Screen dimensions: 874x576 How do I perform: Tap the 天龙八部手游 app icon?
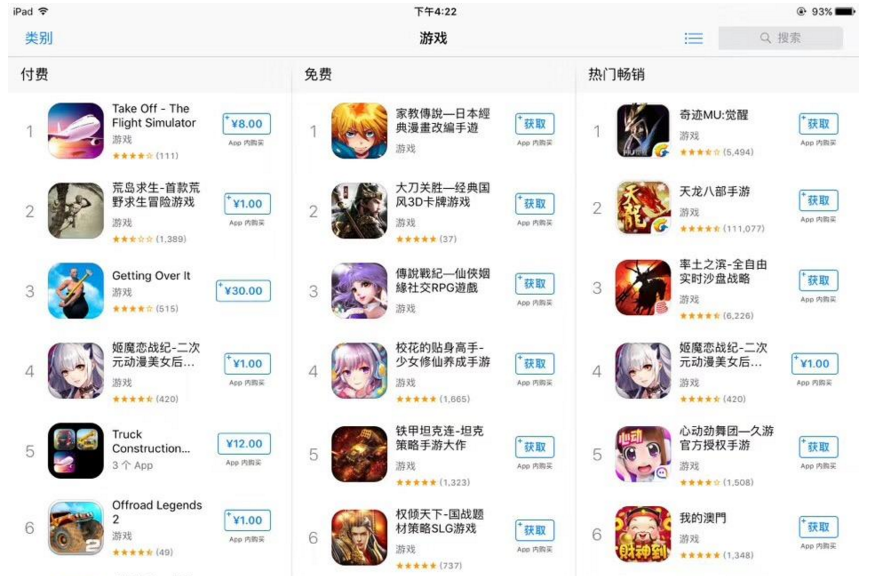coord(643,207)
